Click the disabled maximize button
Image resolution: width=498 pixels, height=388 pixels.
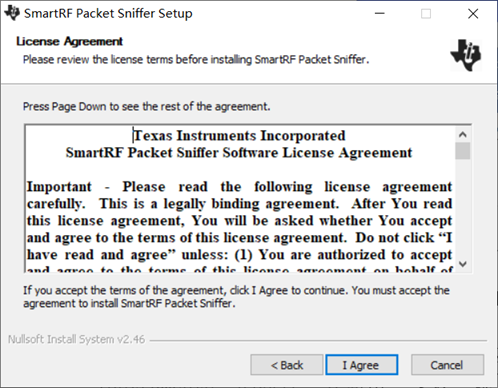coord(426,14)
